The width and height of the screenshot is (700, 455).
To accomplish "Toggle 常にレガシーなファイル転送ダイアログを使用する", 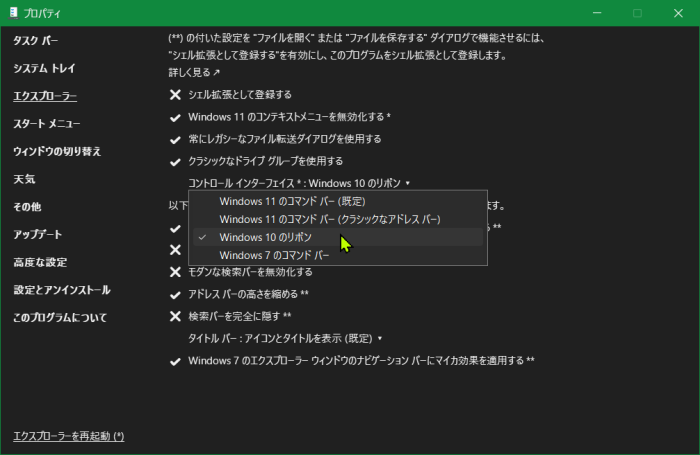I will tap(284, 139).
